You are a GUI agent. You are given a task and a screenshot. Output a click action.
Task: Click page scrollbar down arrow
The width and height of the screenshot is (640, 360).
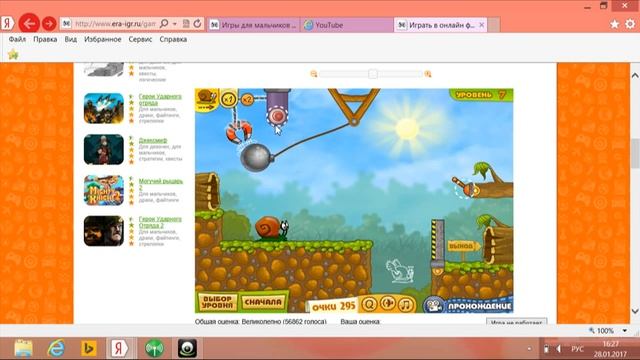coord(635,311)
